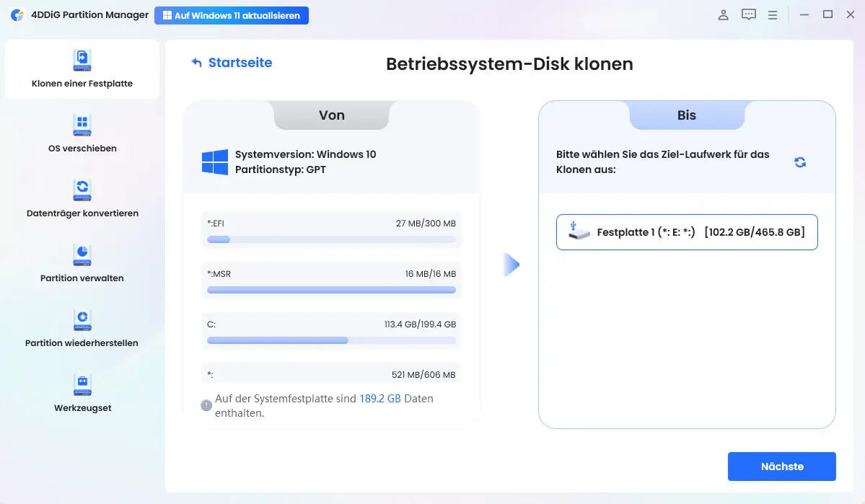Open the user account icon
The height and width of the screenshot is (504, 865).
[x=723, y=15]
